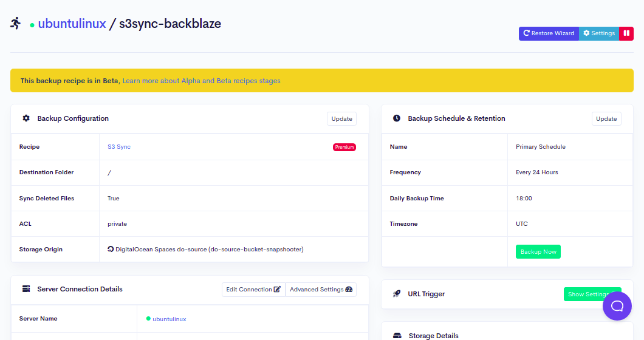644x340 pixels.
Task: Click the server stack icon beside Server Connection Details
Action: click(26, 288)
